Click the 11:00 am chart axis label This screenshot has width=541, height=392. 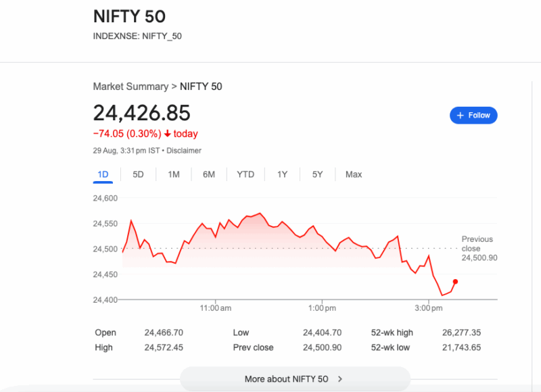tap(216, 308)
